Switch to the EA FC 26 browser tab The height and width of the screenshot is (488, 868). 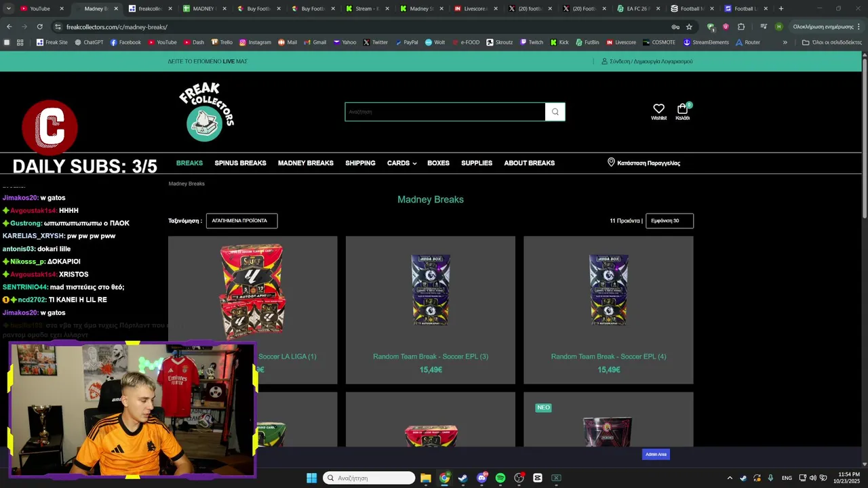pyautogui.click(x=639, y=9)
